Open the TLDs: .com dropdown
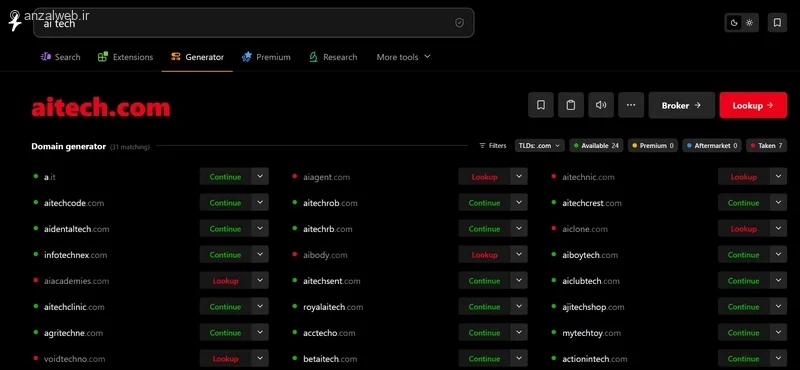 [539, 146]
